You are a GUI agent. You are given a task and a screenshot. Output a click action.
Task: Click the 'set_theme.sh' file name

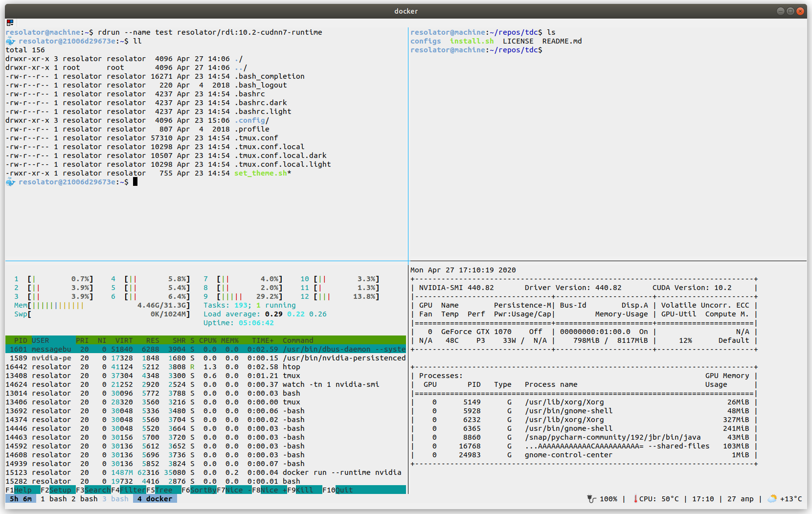point(261,173)
